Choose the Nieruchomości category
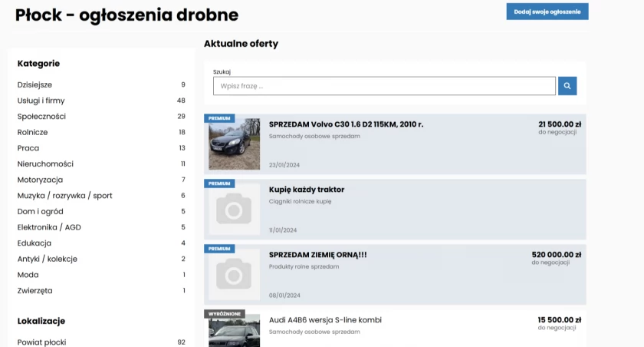 [45, 164]
